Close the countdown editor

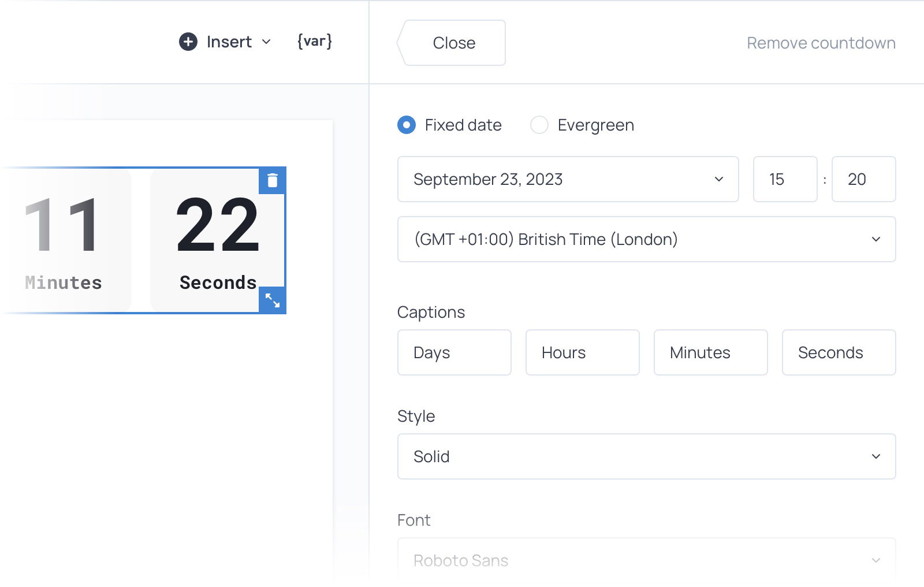pyautogui.click(x=452, y=43)
